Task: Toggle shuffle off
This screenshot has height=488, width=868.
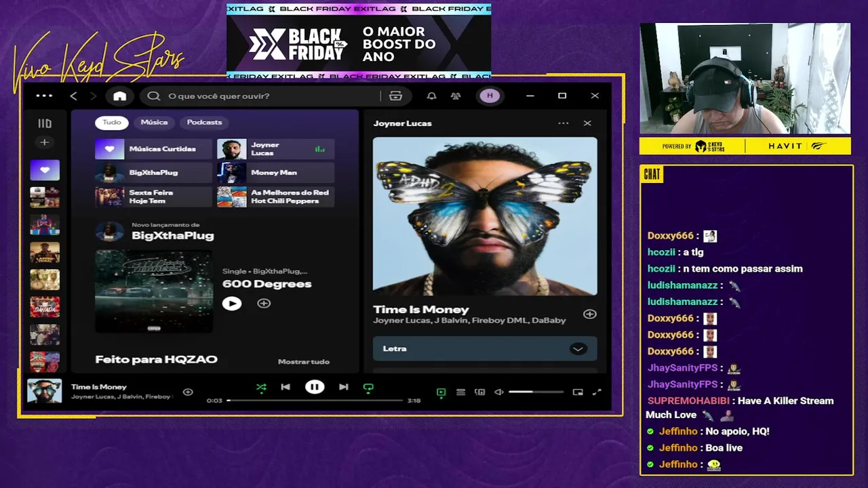Action: click(x=261, y=387)
